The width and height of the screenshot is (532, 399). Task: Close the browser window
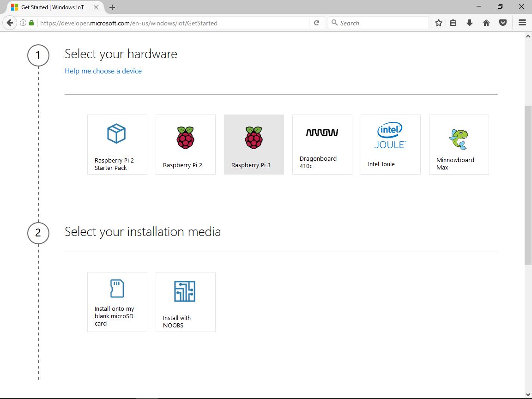pyautogui.click(x=521, y=6)
